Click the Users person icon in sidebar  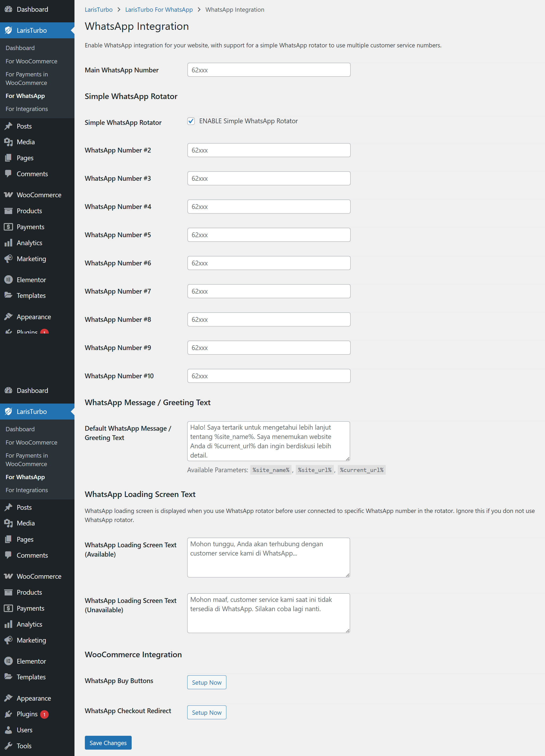pyautogui.click(x=8, y=730)
